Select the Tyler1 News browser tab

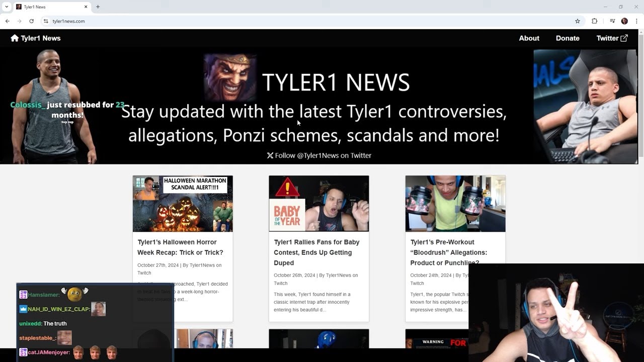52,7
